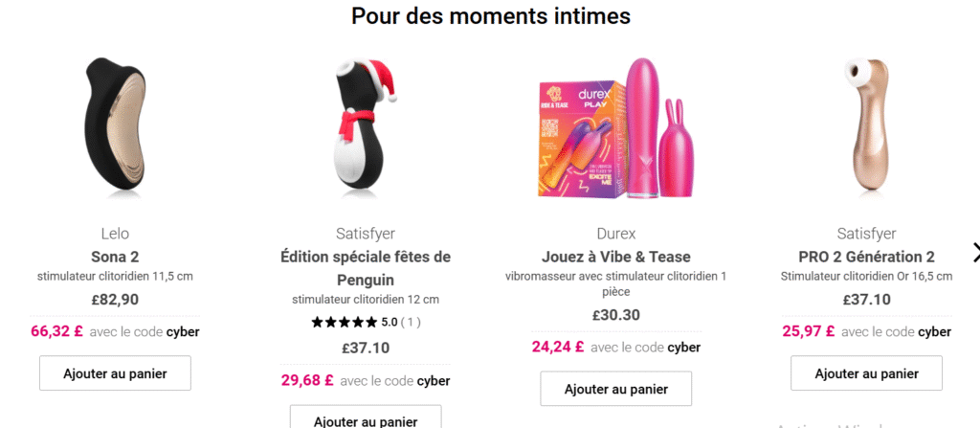Click the 66,32 £ cyber code price
Viewport: 980px width, 428px height.
point(56,331)
